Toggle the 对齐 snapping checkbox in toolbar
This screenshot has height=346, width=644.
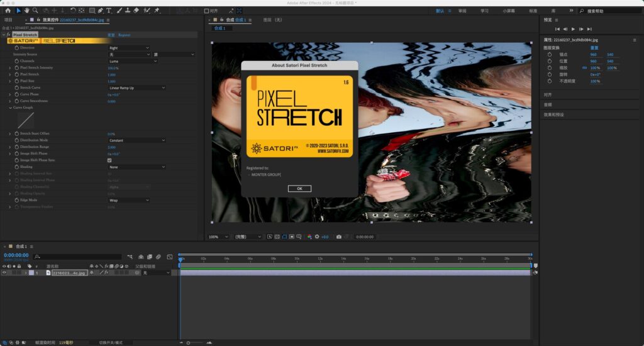(x=206, y=11)
